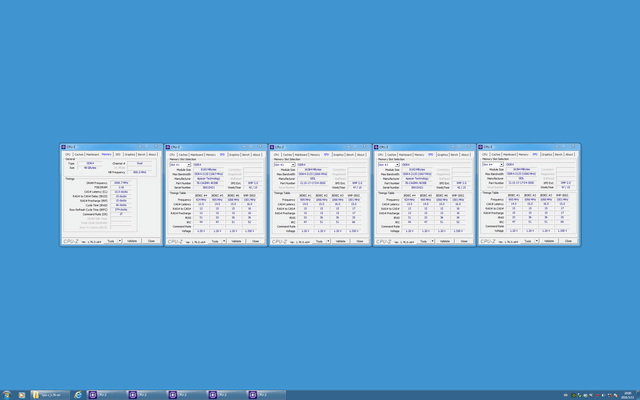This screenshot has width=640, height=400.
Task: Switch to SPD tab in leftmost CPU-Z window
Action: coord(117,155)
